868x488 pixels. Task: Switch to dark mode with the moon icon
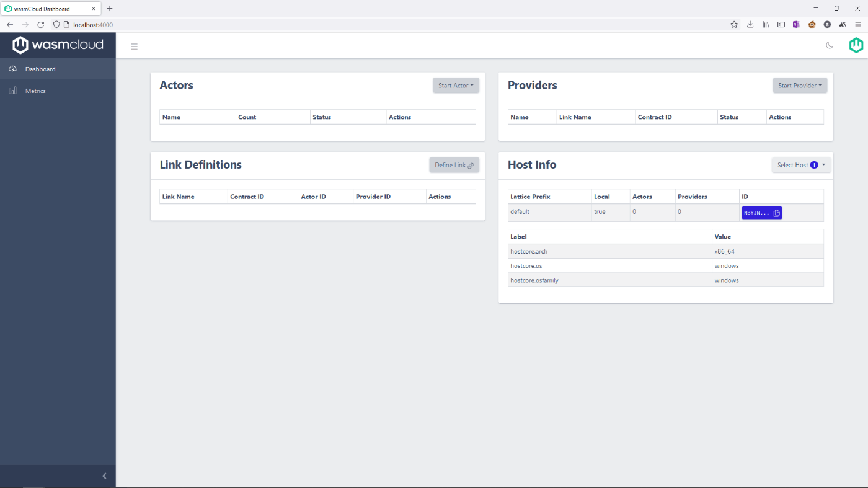(x=830, y=45)
